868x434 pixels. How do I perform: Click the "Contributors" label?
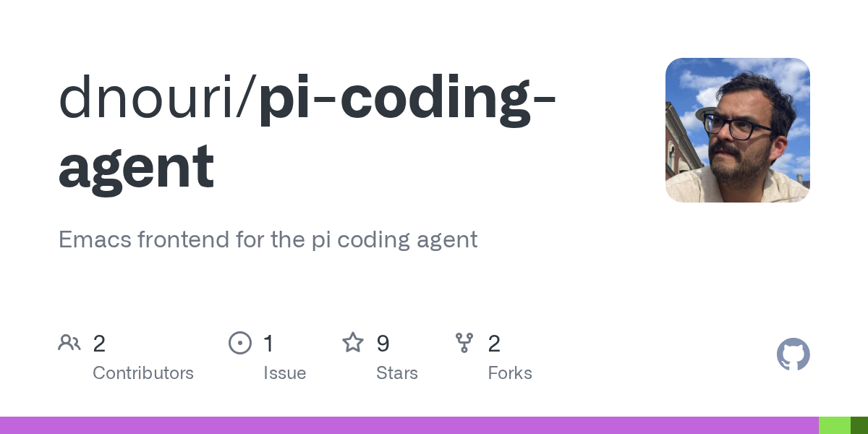click(143, 373)
